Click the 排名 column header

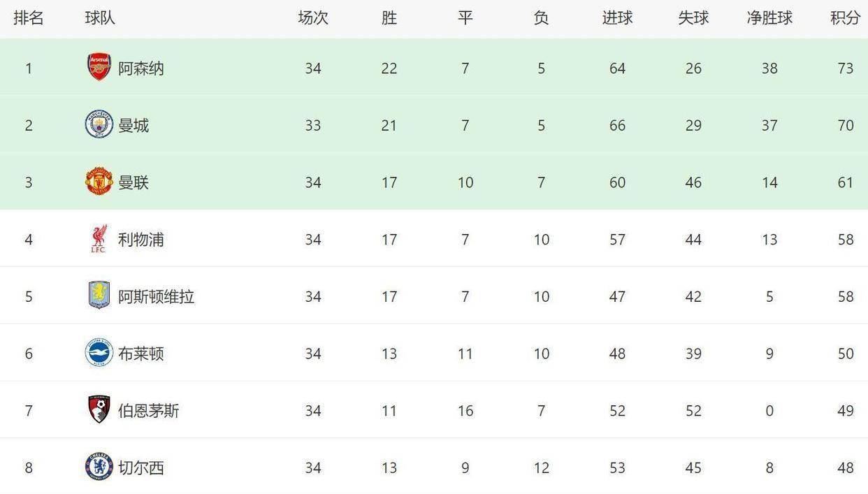point(29,18)
